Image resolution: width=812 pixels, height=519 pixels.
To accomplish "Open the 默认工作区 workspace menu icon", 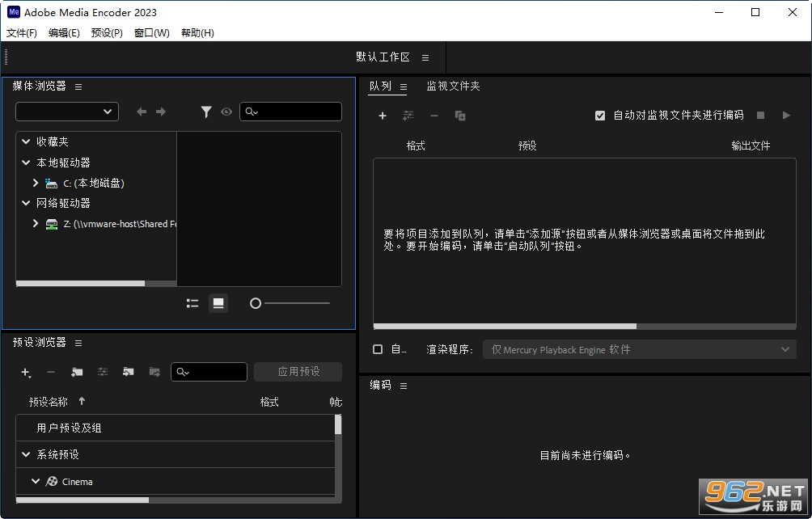I will [425, 58].
